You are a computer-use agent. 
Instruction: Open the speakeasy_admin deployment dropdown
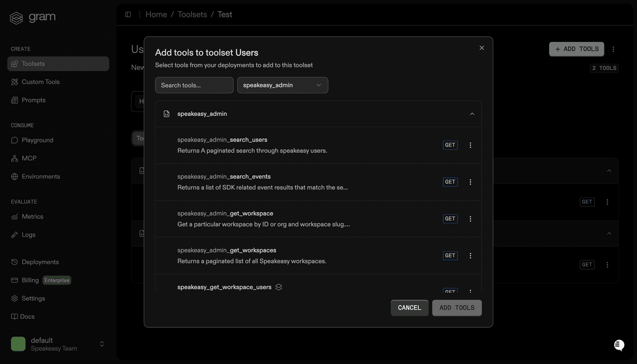282,85
